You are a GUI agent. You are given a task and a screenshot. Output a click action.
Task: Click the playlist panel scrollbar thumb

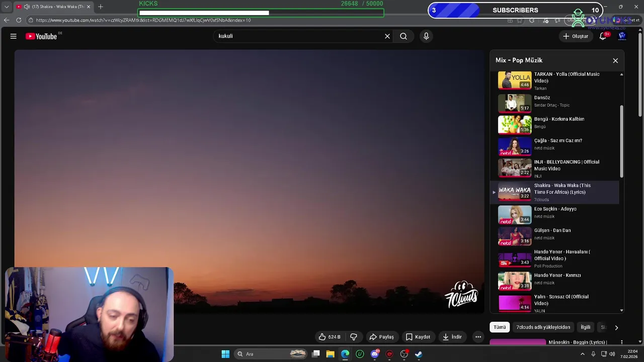(x=622, y=141)
